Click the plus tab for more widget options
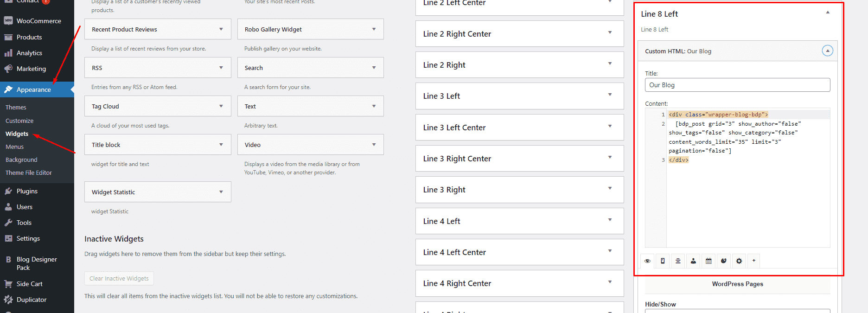This screenshot has width=868, height=313. coord(754,261)
